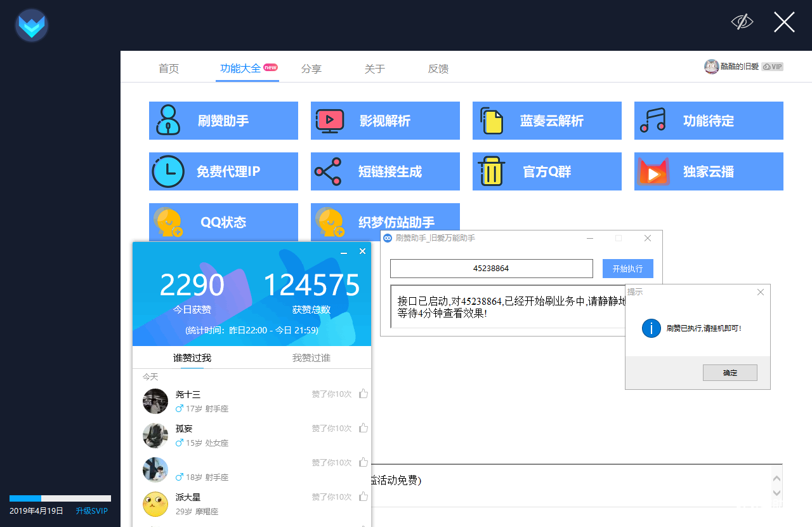Click 确定 in the 提示 dialog
This screenshot has height=527, width=812.
coord(730,373)
